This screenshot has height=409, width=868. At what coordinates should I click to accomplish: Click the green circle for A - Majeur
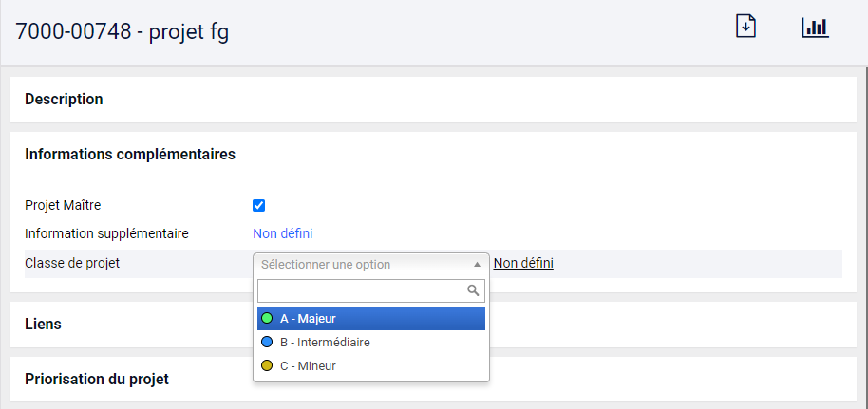coord(267,319)
